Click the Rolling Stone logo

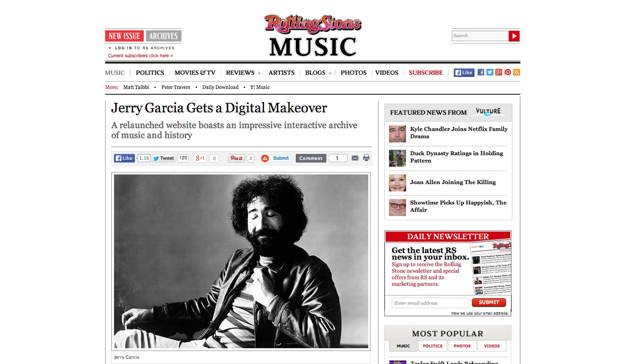pyautogui.click(x=313, y=24)
